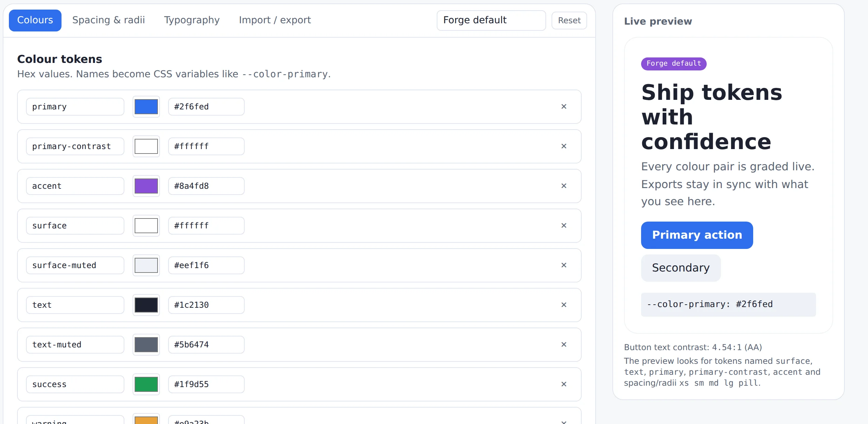This screenshot has height=424, width=868.
Task: Edit the hex value #eef1f6
Action: pyautogui.click(x=206, y=265)
